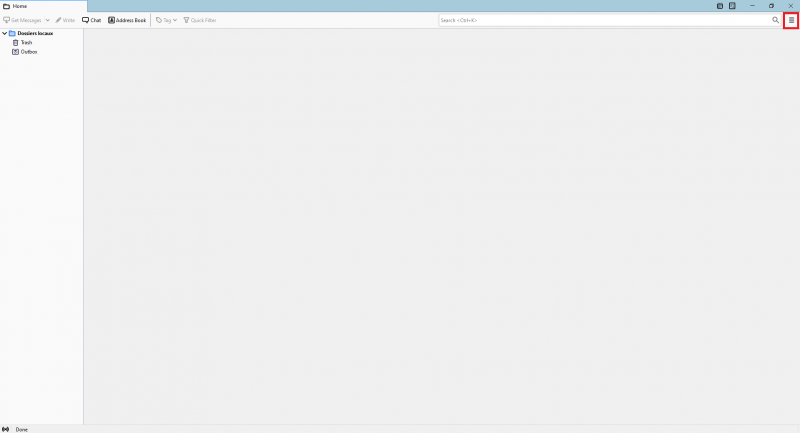Open the Chat toolbar button
800x433 pixels.
click(92, 20)
